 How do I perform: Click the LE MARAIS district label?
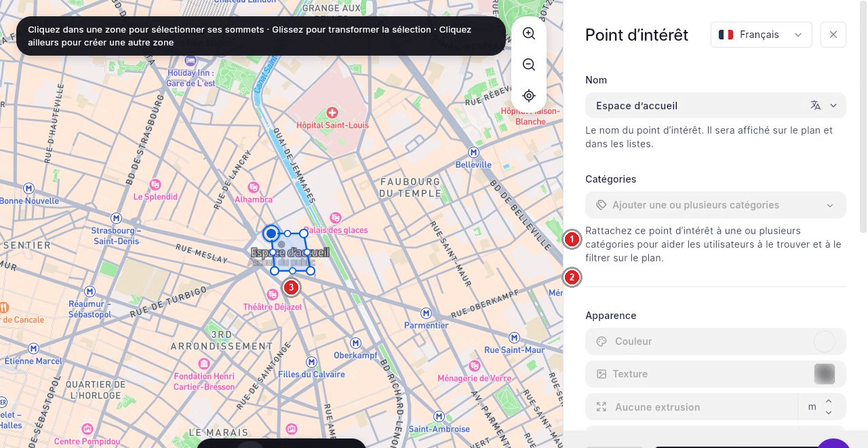pyautogui.click(x=219, y=432)
